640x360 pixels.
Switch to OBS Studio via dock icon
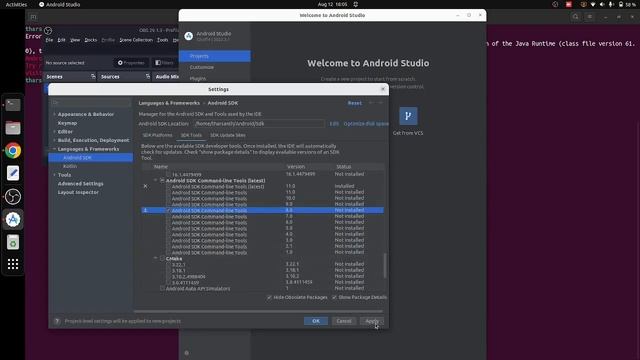13,197
